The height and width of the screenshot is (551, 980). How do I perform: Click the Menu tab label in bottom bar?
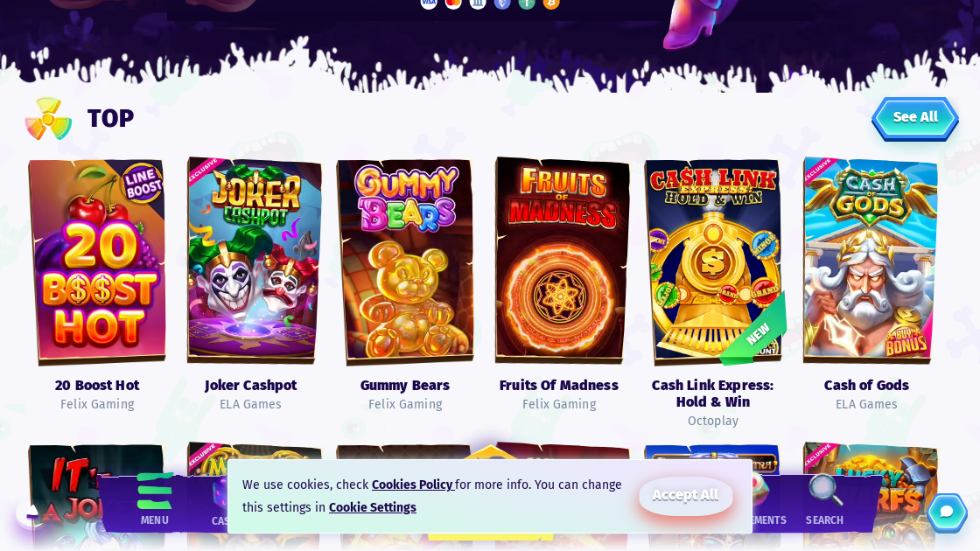click(x=154, y=520)
